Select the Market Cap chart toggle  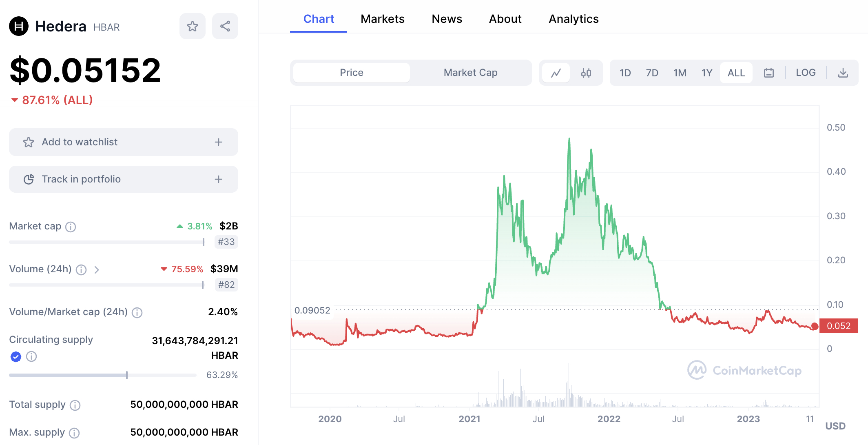pos(471,73)
